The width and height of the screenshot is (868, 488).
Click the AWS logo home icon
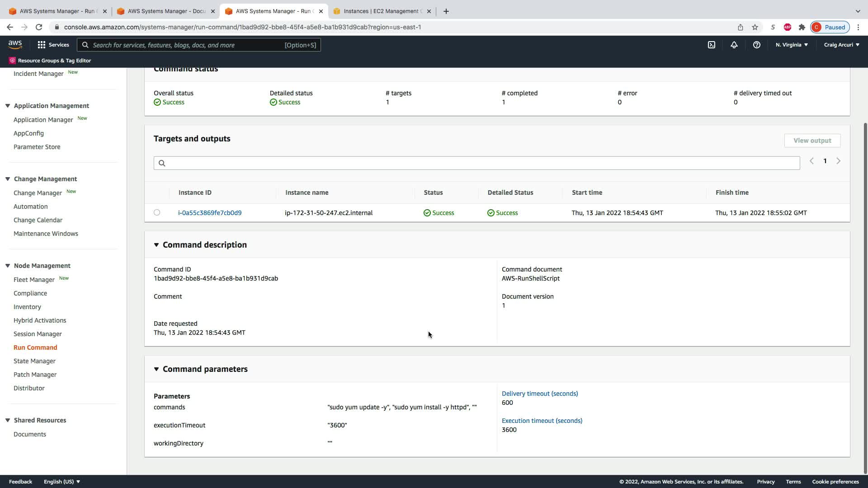tap(15, 44)
